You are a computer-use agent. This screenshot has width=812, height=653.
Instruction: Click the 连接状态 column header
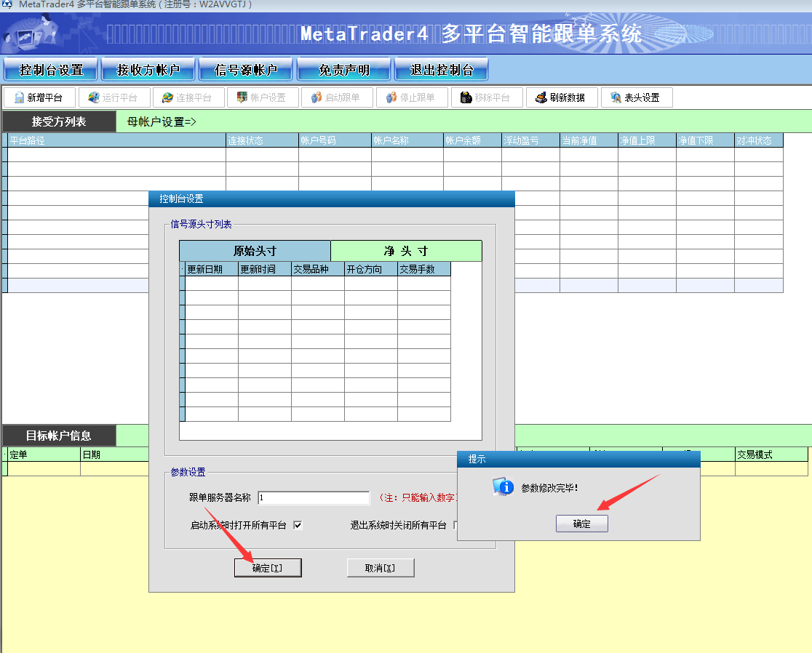[262, 140]
